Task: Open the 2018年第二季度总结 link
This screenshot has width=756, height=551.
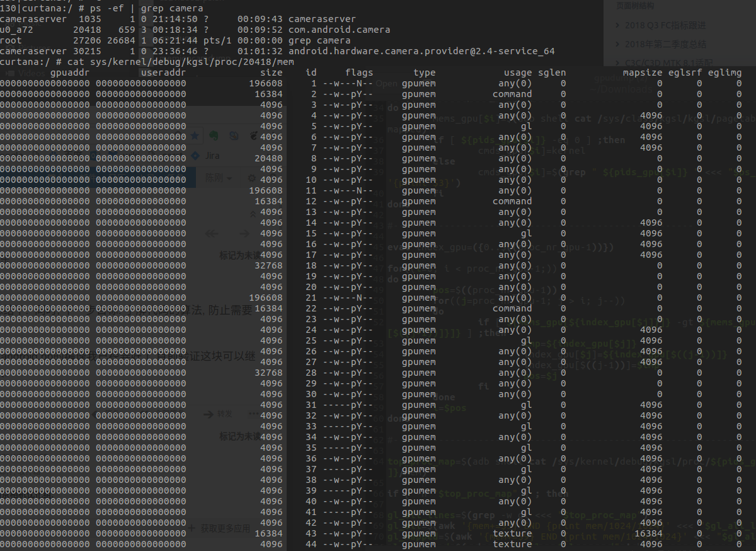Action: (x=666, y=44)
